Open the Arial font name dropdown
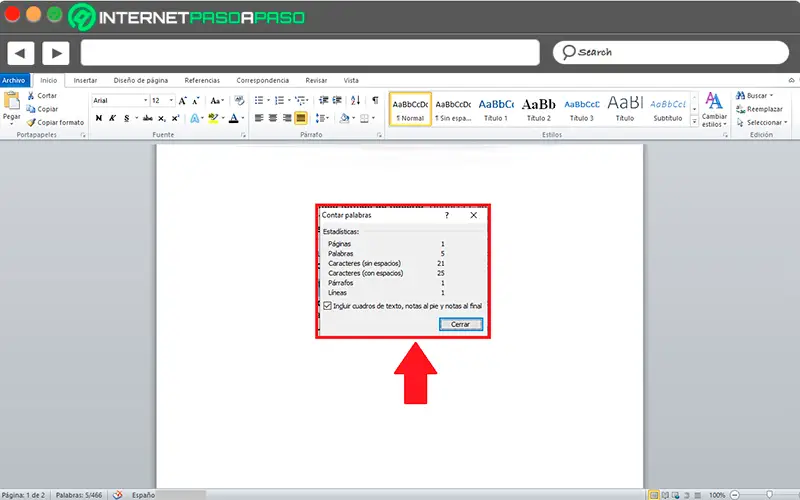The image size is (800, 500). tap(145, 101)
